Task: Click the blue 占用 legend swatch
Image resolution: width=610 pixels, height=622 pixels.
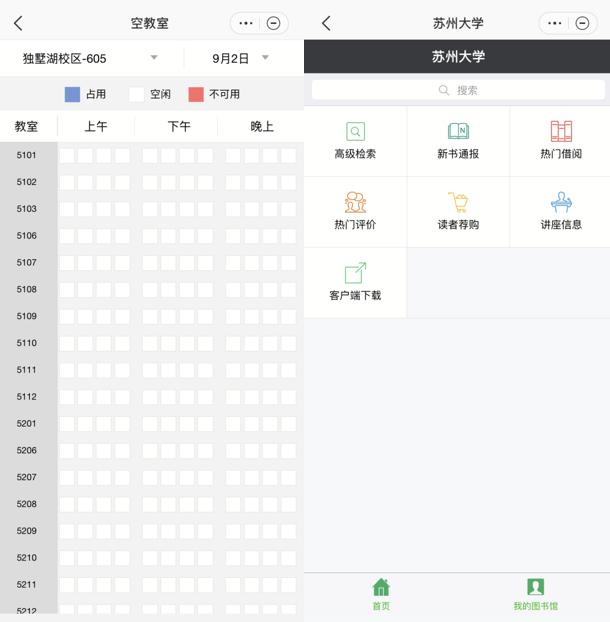Action: (72, 94)
